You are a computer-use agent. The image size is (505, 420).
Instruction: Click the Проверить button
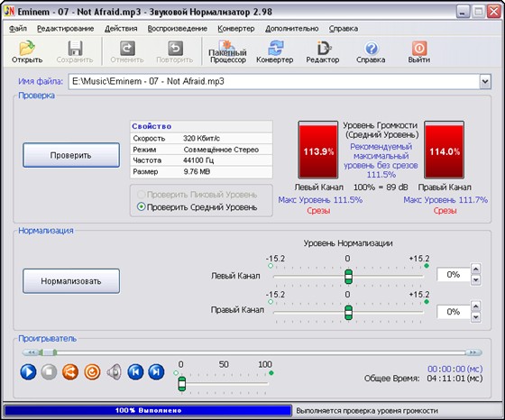[x=71, y=155]
